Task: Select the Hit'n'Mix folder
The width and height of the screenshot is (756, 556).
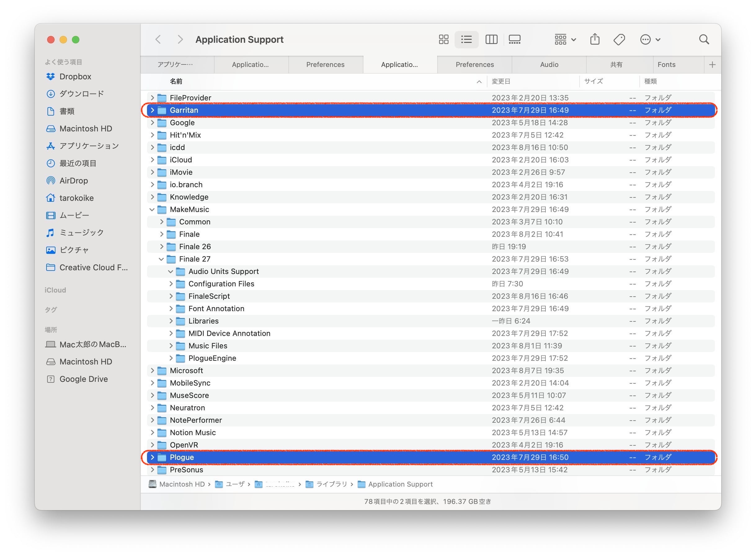Action: point(431,135)
